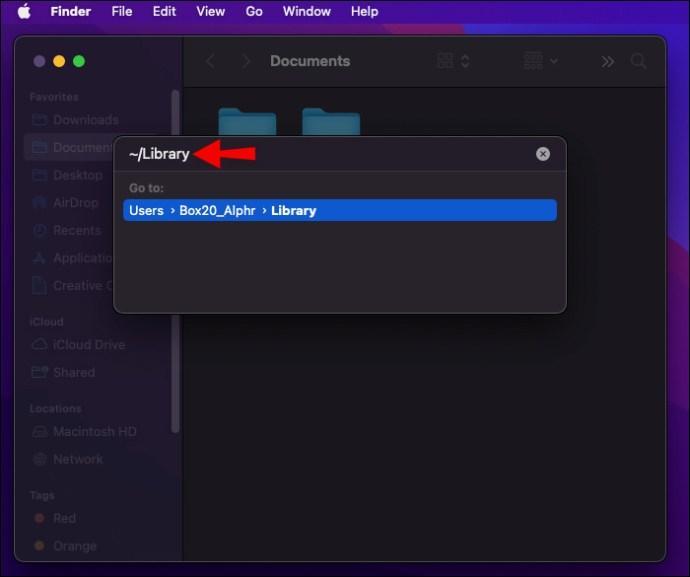690x577 pixels.
Task: Expand the toolbar overflow chevrons
Action: tap(607, 62)
